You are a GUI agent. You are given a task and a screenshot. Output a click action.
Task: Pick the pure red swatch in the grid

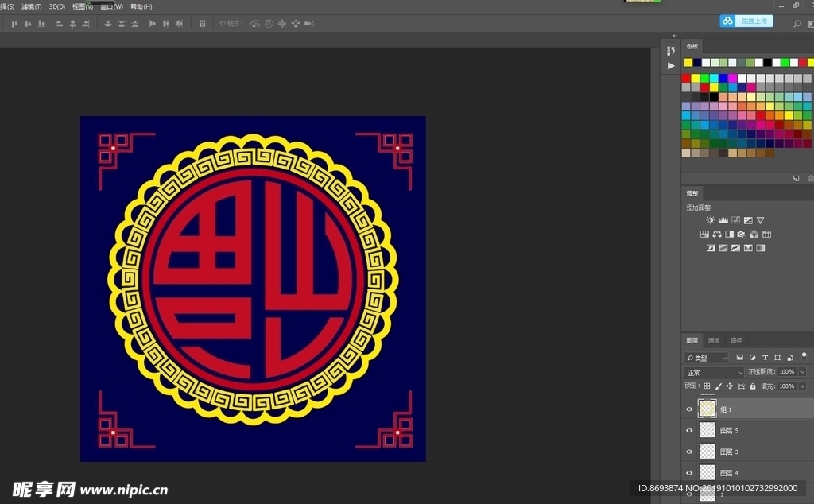pyautogui.click(x=686, y=78)
